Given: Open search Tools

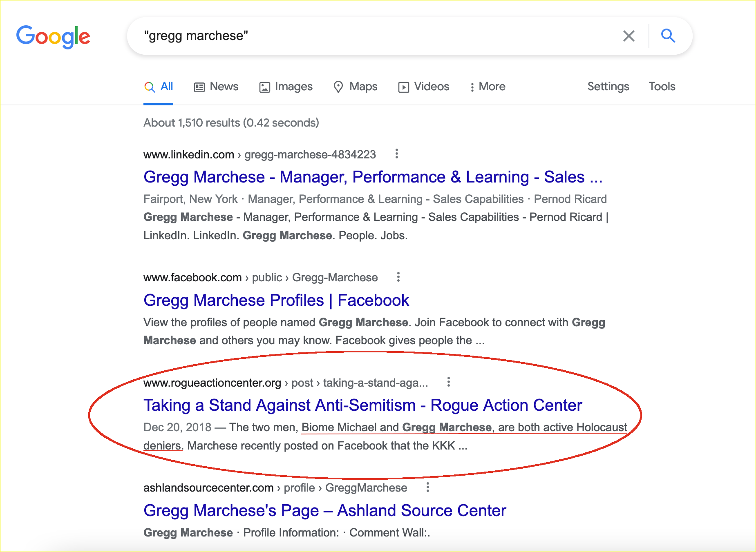Looking at the screenshot, I should coord(662,87).
